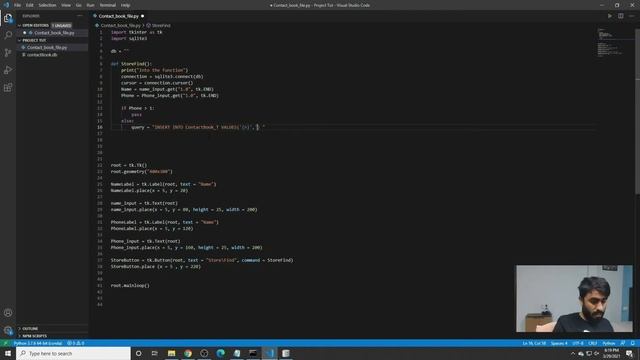
Task: Open the Explorer view in activity bar
Action: (x=8, y=18)
